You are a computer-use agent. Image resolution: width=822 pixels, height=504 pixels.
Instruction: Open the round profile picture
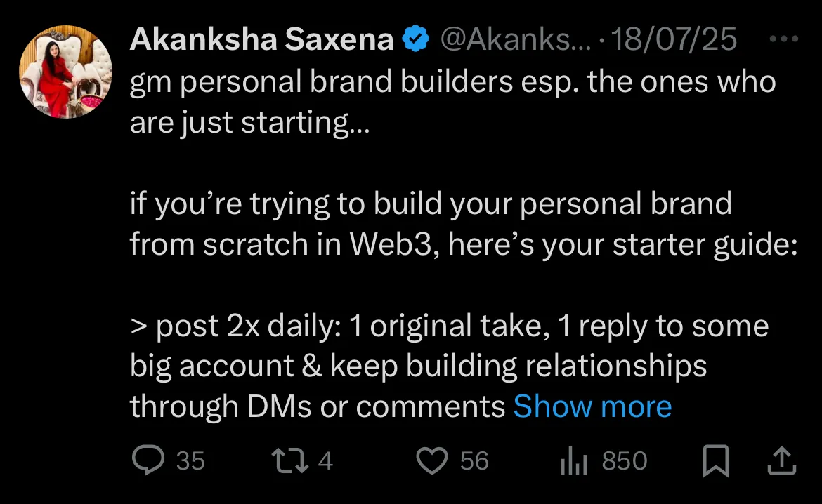66,72
